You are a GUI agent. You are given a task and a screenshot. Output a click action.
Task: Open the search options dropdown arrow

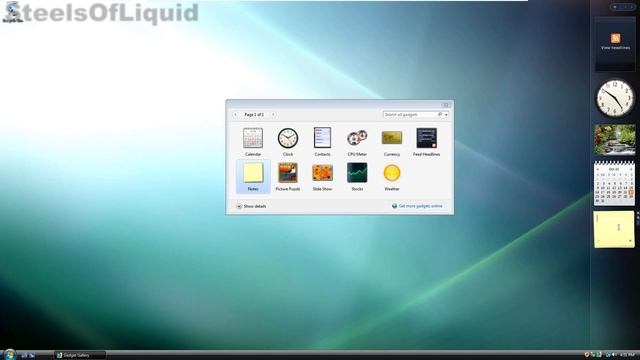(x=446, y=115)
